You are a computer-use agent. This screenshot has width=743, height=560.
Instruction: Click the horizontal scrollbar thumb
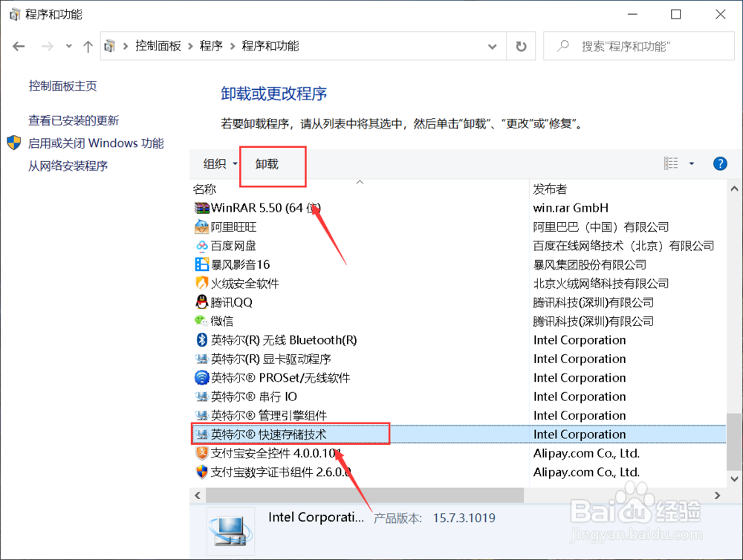click(x=365, y=495)
